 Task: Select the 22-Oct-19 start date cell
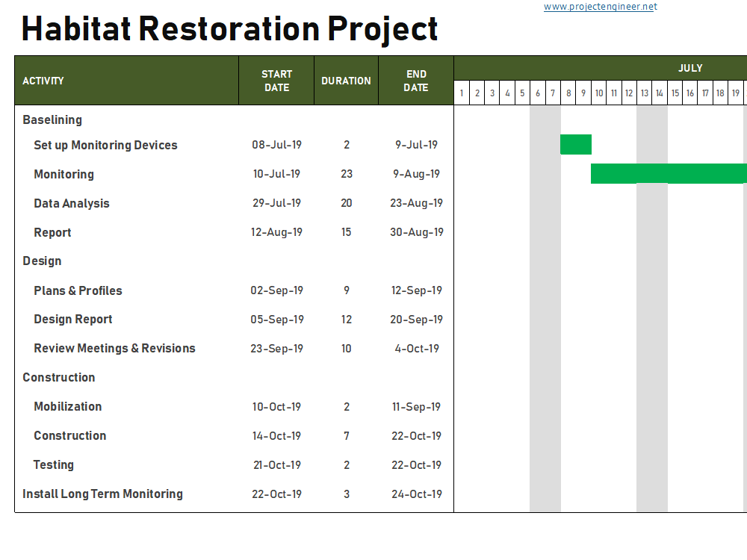click(x=277, y=494)
